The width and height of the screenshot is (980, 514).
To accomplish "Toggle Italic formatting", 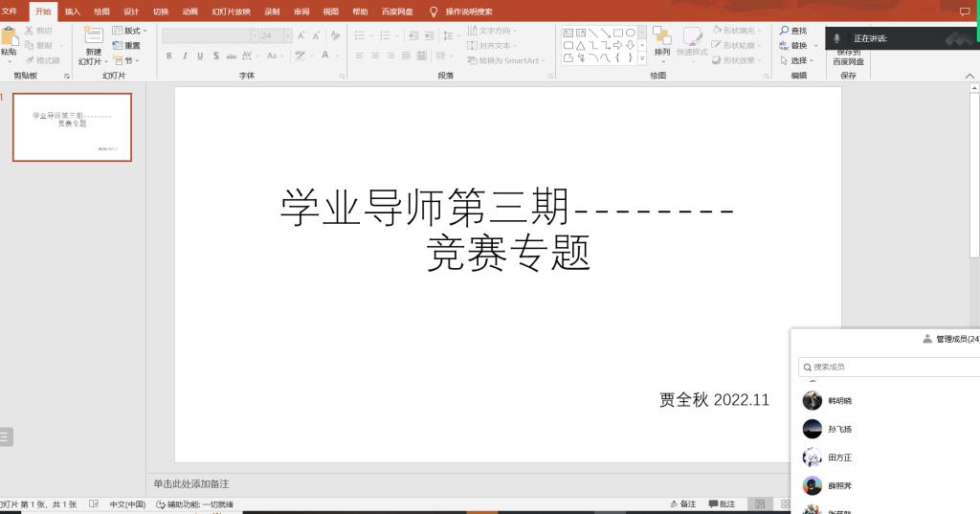I will [185, 56].
